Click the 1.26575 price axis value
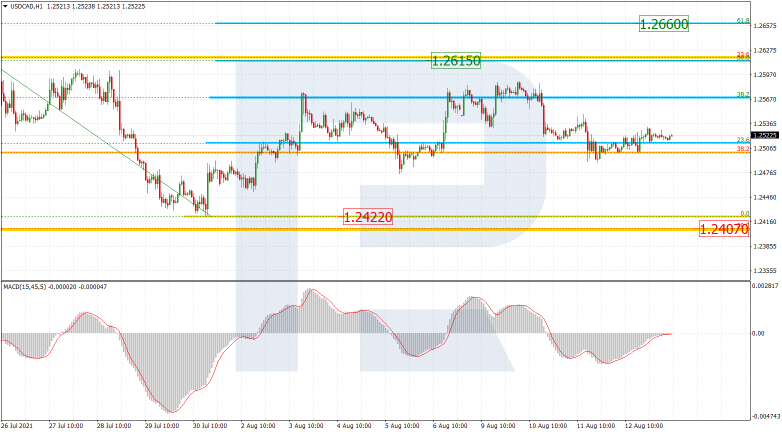Image resolution: width=782 pixels, height=432 pixels. (x=765, y=26)
